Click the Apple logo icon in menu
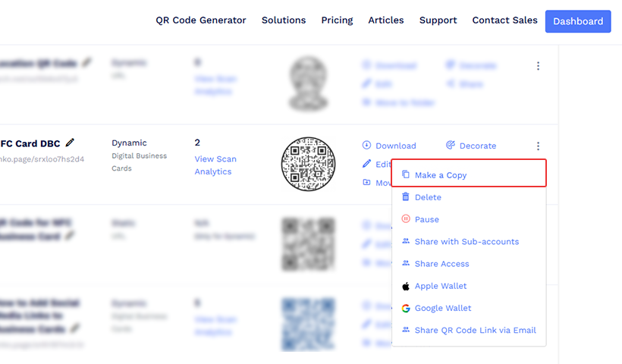This screenshot has height=364, width=622. point(405,287)
